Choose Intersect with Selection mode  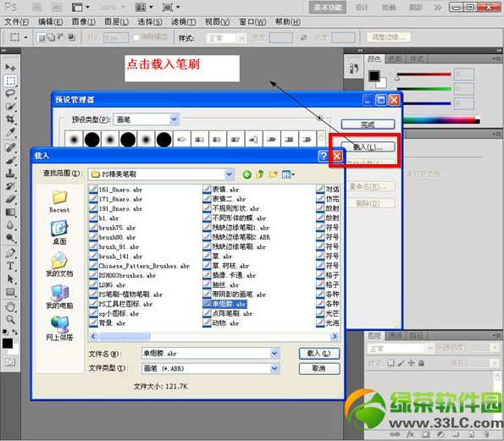71,37
